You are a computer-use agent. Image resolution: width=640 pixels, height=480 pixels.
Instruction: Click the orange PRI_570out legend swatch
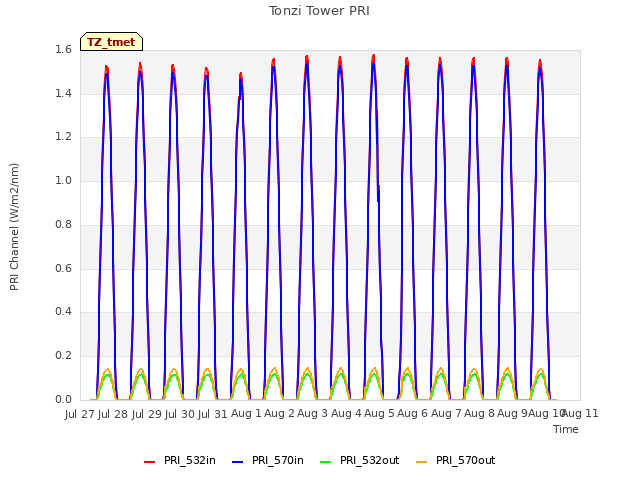[422, 461]
